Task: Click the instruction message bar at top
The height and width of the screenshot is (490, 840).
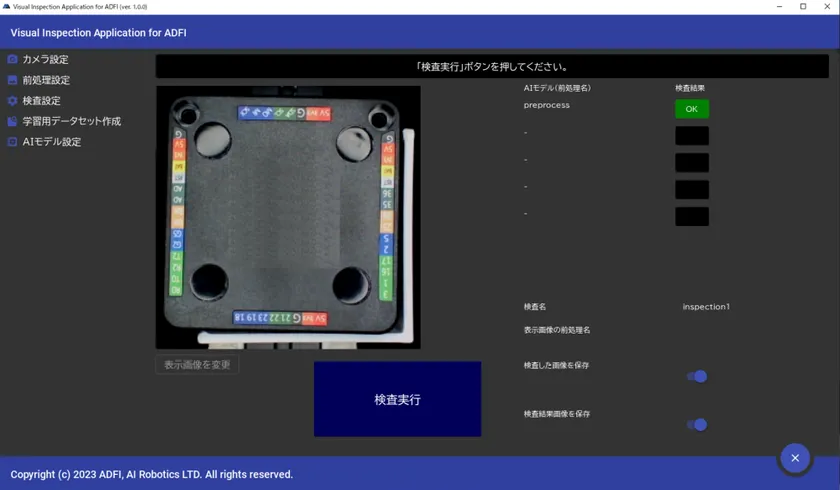Action: (x=492, y=66)
